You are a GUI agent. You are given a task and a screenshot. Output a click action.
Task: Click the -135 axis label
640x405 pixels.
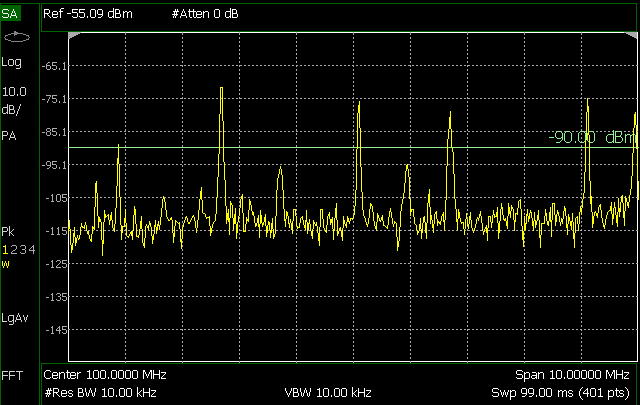(x=57, y=297)
